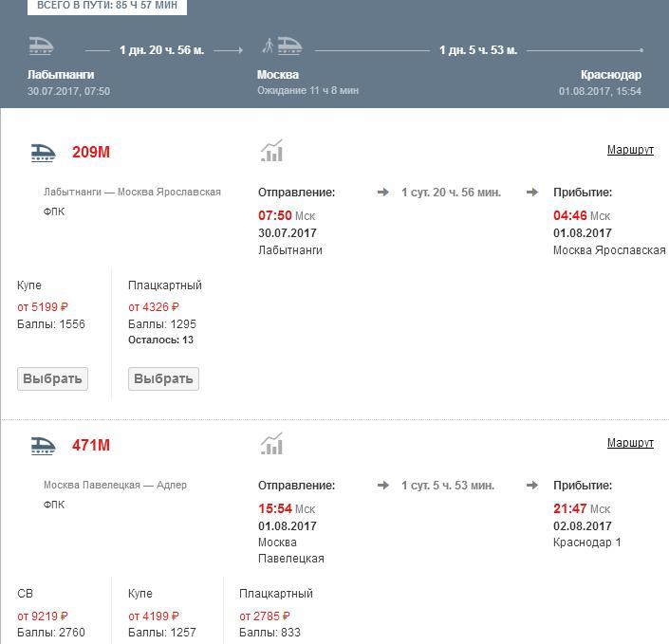
Task: Click the Всего в пути tab label
Action: click(107, 6)
